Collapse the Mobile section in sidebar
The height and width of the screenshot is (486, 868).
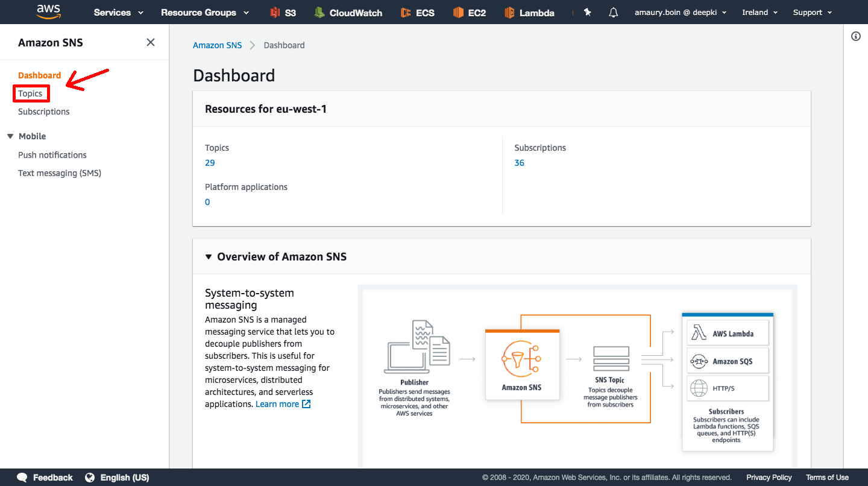tap(10, 136)
